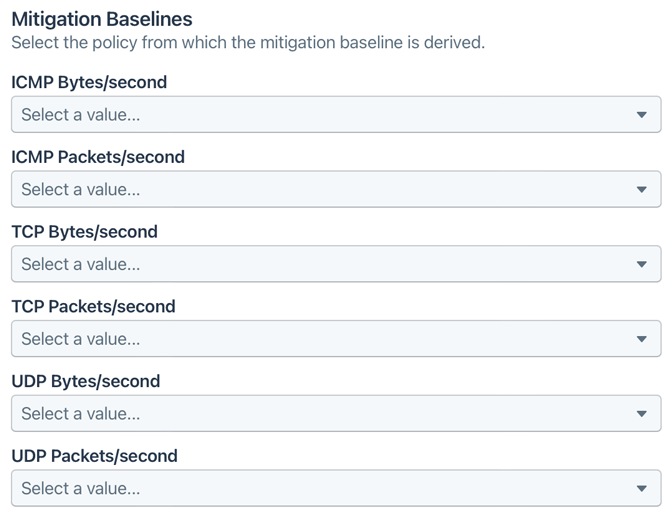Click the ICMP Bytes/second dropdown arrow
The height and width of the screenshot is (517, 672).
click(x=642, y=115)
